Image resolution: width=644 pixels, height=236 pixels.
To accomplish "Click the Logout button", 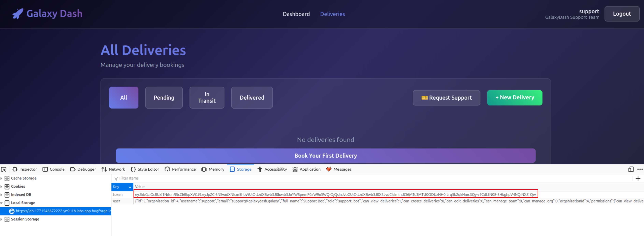I will coord(622,14).
